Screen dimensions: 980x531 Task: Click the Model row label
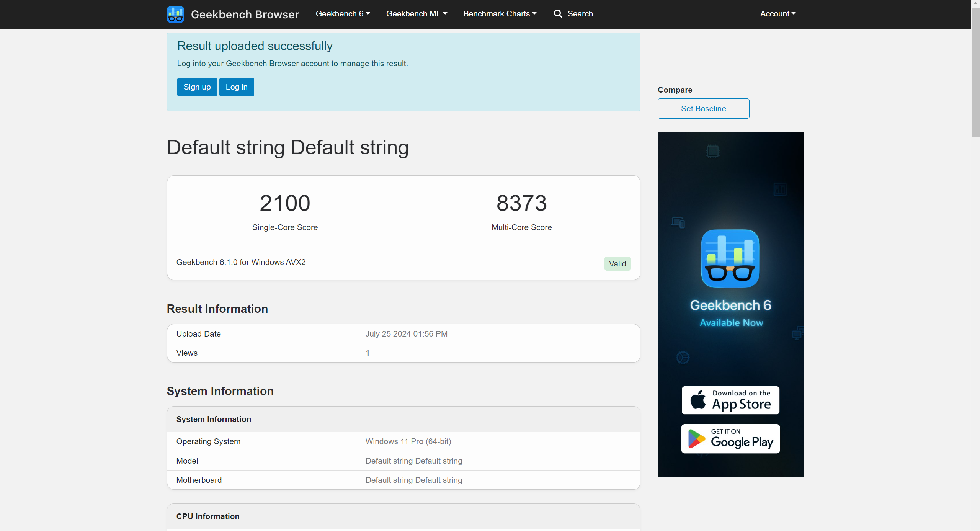point(187,461)
